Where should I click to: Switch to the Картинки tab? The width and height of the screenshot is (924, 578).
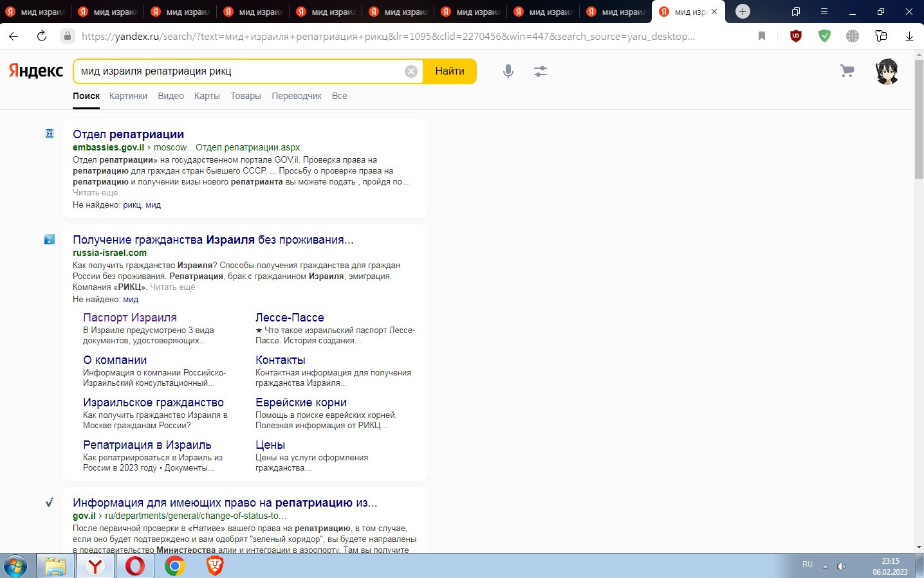[128, 96]
